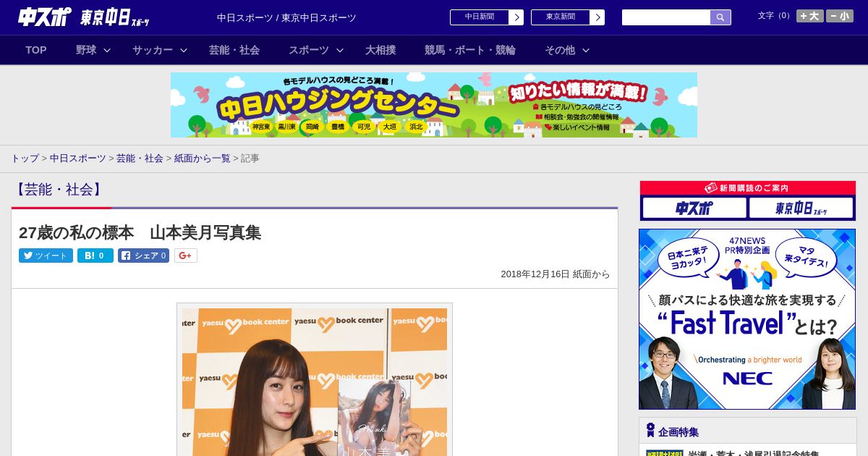Click 中日スポーツ breadcrumb link
The width and height of the screenshot is (868, 456).
pos(77,158)
